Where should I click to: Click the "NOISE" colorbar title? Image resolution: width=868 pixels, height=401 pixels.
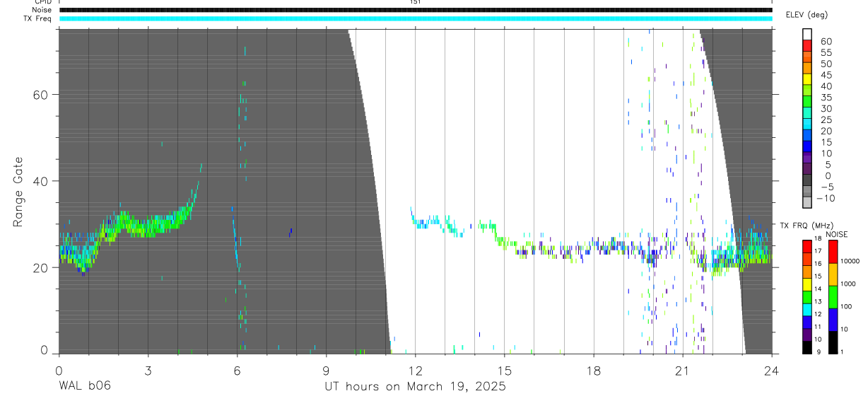(x=835, y=234)
